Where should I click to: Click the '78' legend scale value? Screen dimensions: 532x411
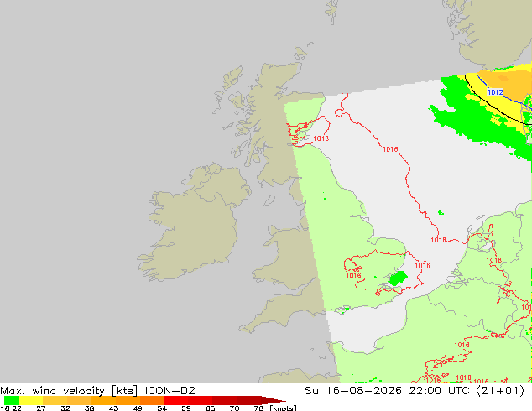[x=258, y=408]
